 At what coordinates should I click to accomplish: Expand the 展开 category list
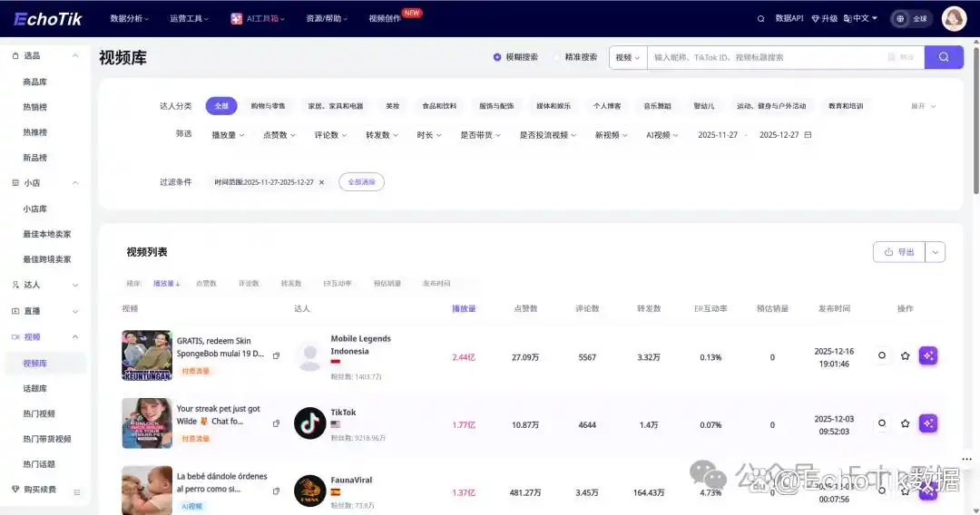tap(923, 106)
